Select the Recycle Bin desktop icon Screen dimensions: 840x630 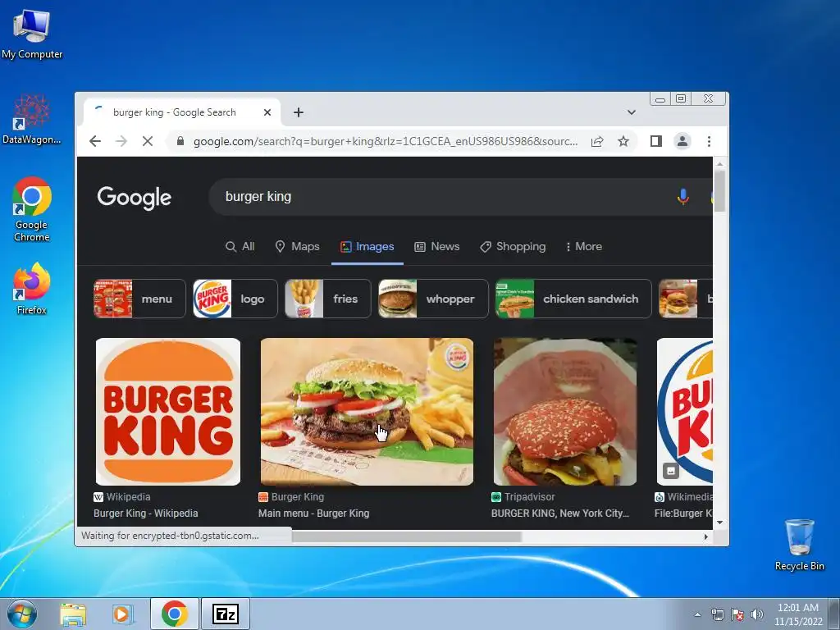[x=799, y=544]
